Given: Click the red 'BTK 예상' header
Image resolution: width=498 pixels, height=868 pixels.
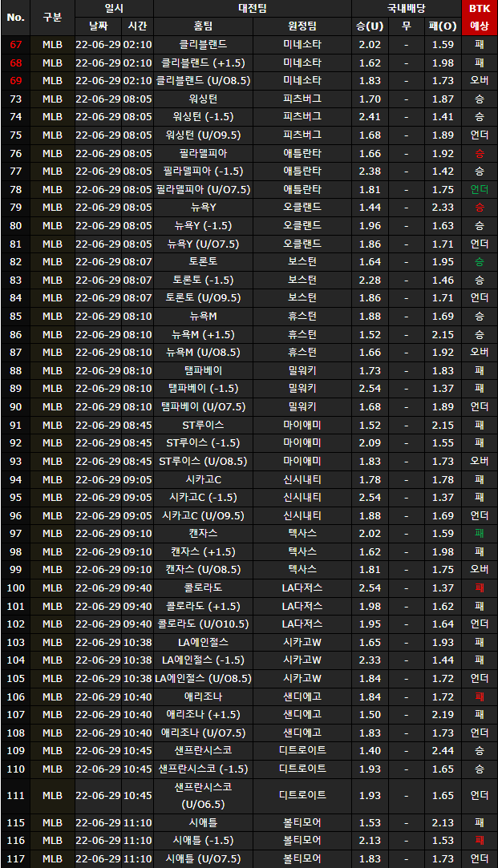Looking at the screenshot, I should click(x=480, y=17).
